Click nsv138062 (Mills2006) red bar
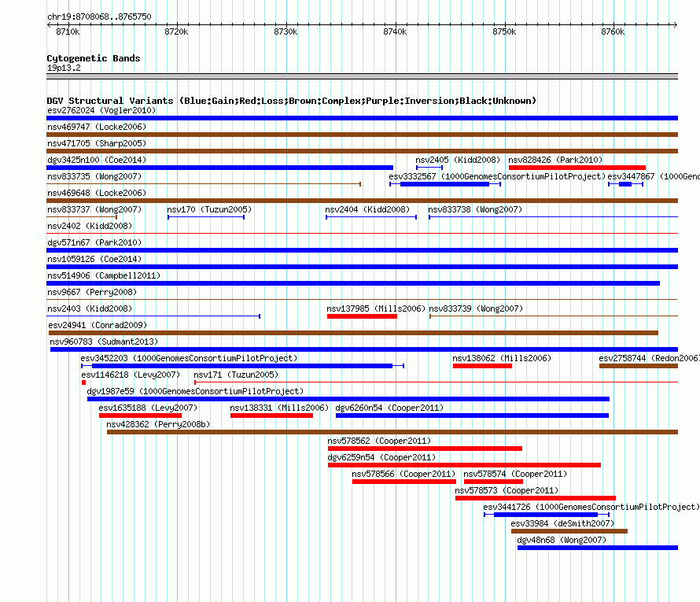This screenshot has height=602, width=700. [x=482, y=366]
